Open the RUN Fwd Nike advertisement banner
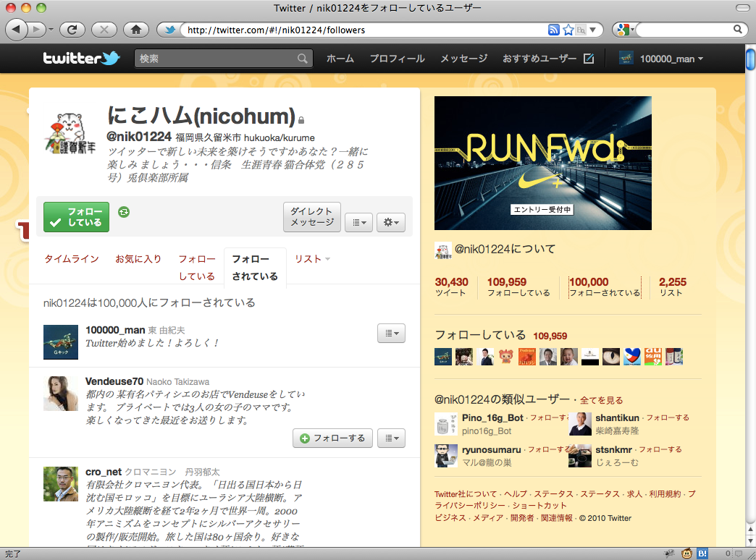The image size is (756, 560). [543, 163]
